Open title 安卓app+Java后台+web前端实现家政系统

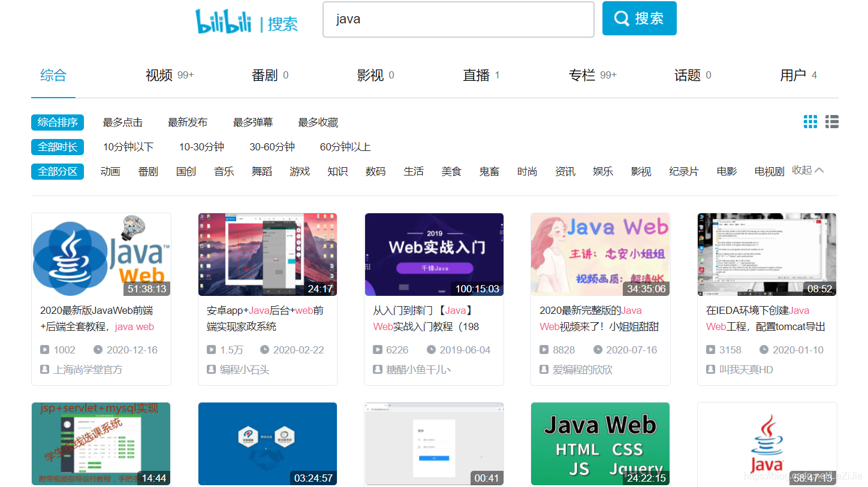click(x=265, y=319)
